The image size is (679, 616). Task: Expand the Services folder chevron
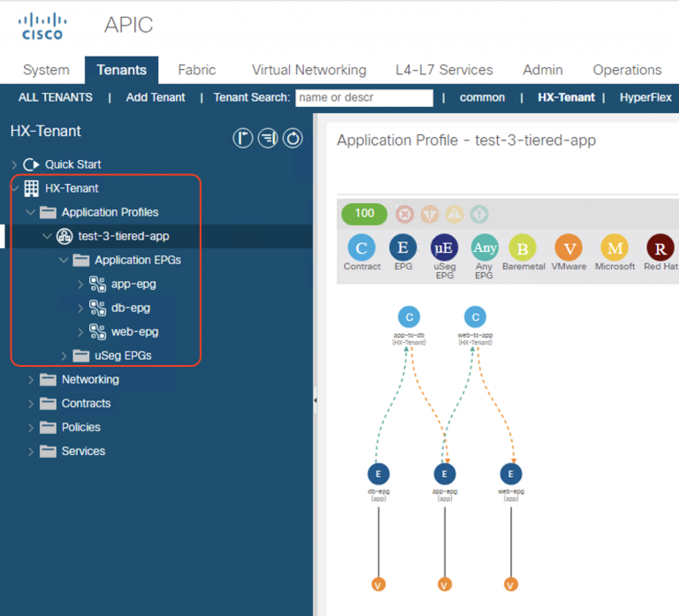click(x=30, y=452)
